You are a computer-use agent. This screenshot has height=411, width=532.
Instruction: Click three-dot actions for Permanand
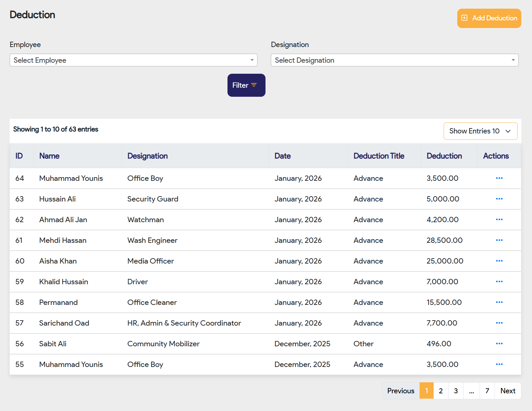pos(499,302)
